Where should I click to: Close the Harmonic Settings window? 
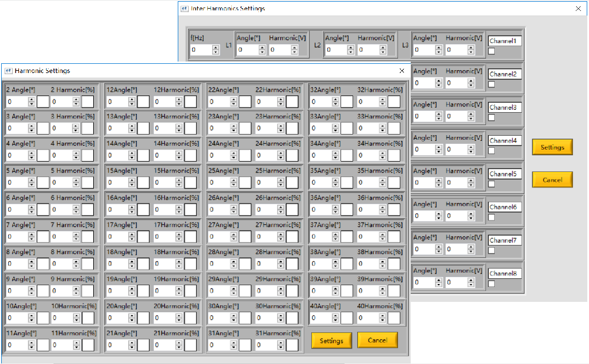coord(401,71)
